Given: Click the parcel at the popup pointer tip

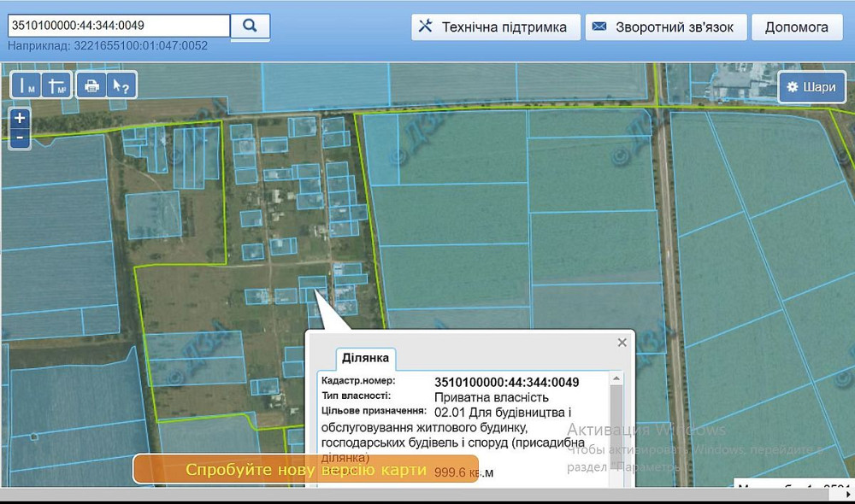Looking at the screenshot, I should click(313, 285).
